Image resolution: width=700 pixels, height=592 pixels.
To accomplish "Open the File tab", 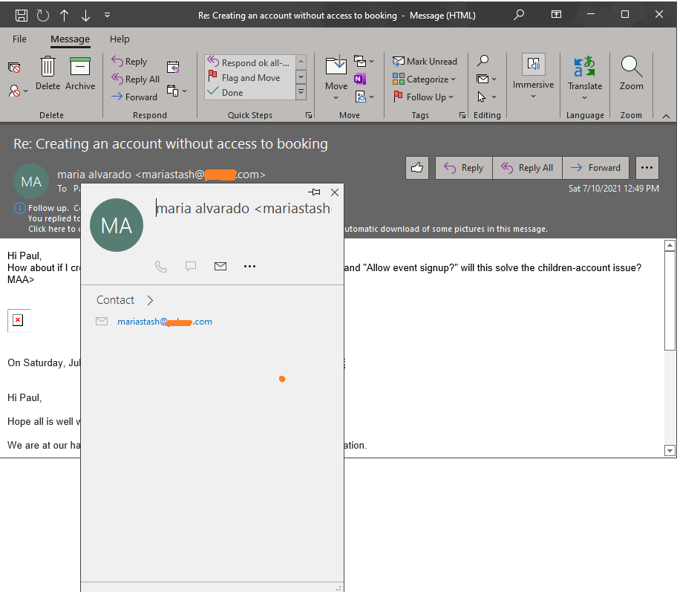I will click(19, 39).
